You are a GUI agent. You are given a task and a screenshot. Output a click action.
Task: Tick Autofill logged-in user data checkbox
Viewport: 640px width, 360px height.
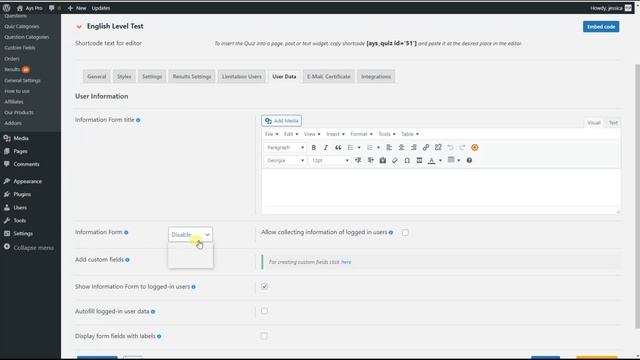point(264,311)
